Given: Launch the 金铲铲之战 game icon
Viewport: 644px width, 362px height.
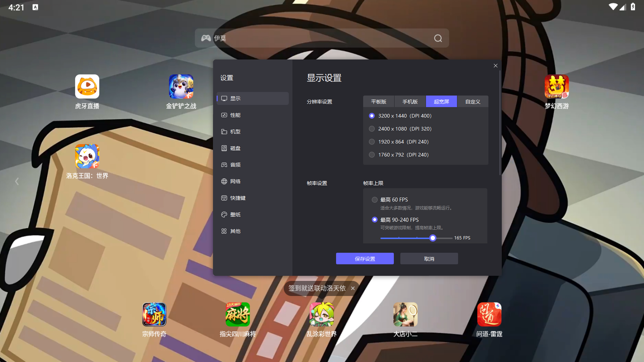Looking at the screenshot, I should pos(181,87).
